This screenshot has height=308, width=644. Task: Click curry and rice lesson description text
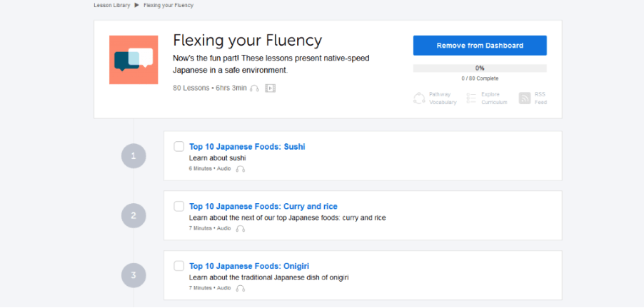pyautogui.click(x=288, y=217)
